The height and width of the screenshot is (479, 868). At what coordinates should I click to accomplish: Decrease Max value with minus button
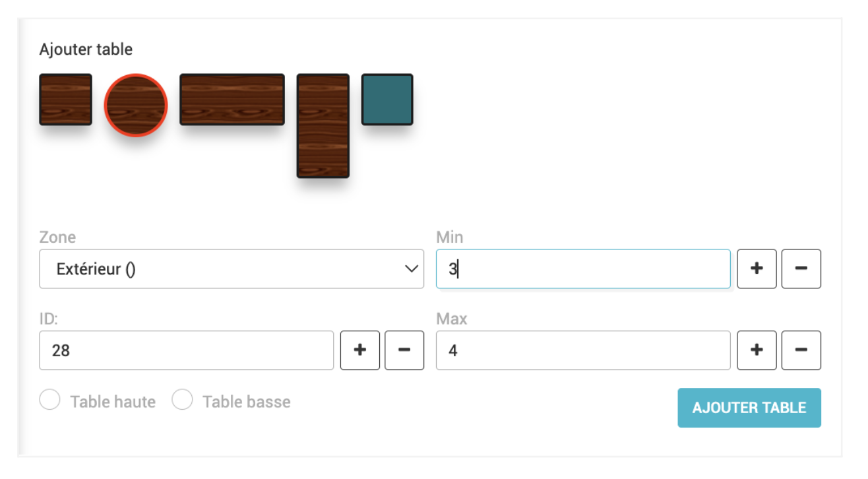(x=801, y=350)
